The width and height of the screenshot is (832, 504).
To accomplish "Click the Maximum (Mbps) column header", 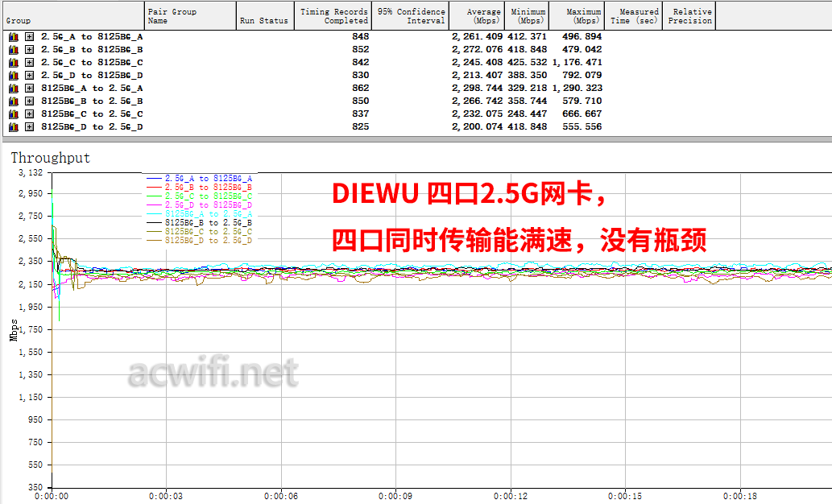I will [577, 15].
